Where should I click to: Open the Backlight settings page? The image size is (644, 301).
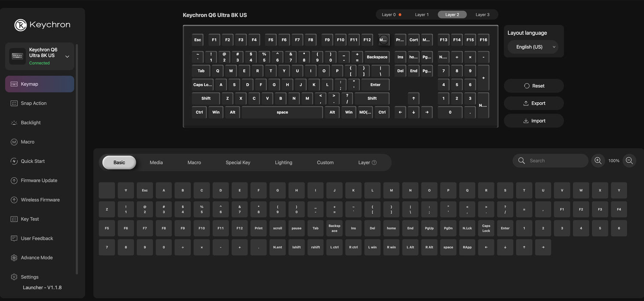point(31,123)
